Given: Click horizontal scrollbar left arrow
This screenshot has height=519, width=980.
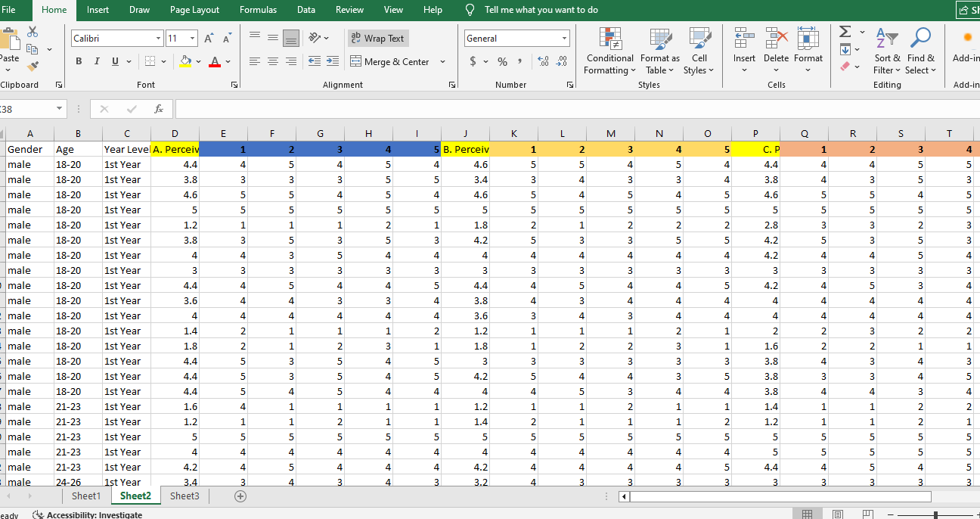Looking at the screenshot, I should point(624,496).
